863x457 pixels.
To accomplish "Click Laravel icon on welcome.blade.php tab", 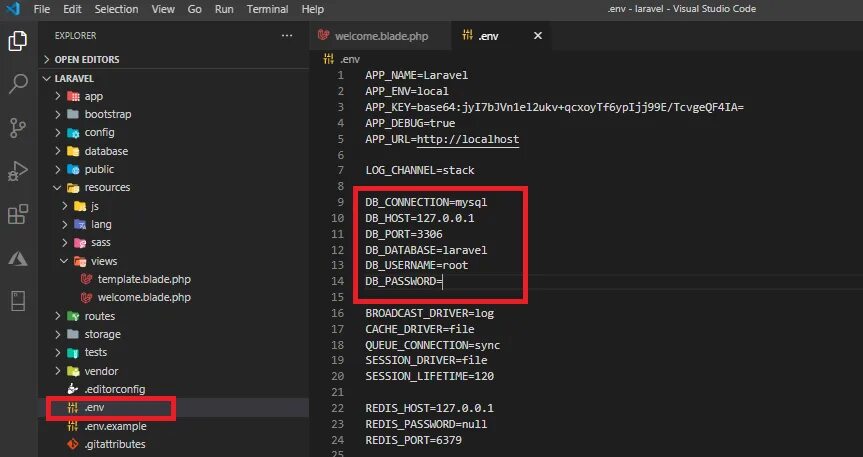I will [324, 36].
